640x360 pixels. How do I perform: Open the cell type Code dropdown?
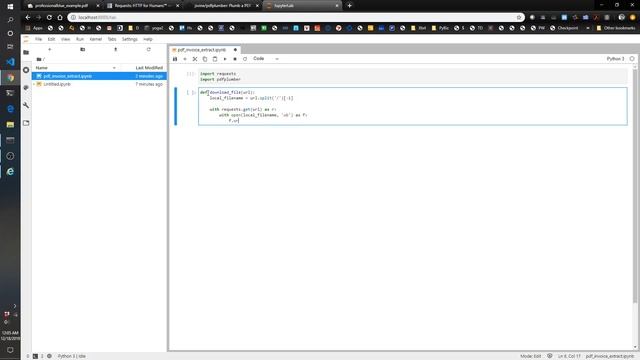pos(266,59)
